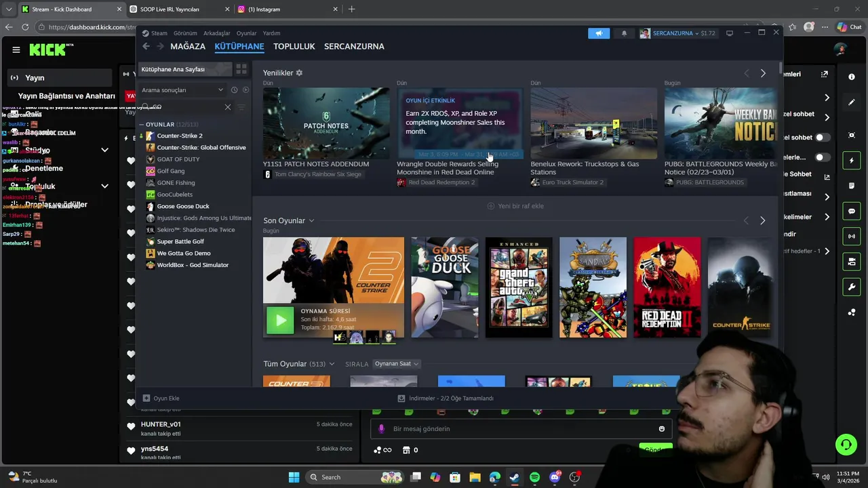Open Steam notifications bell
Image resolution: width=868 pixels, height=488 pixels.
[x=624, y=33]
